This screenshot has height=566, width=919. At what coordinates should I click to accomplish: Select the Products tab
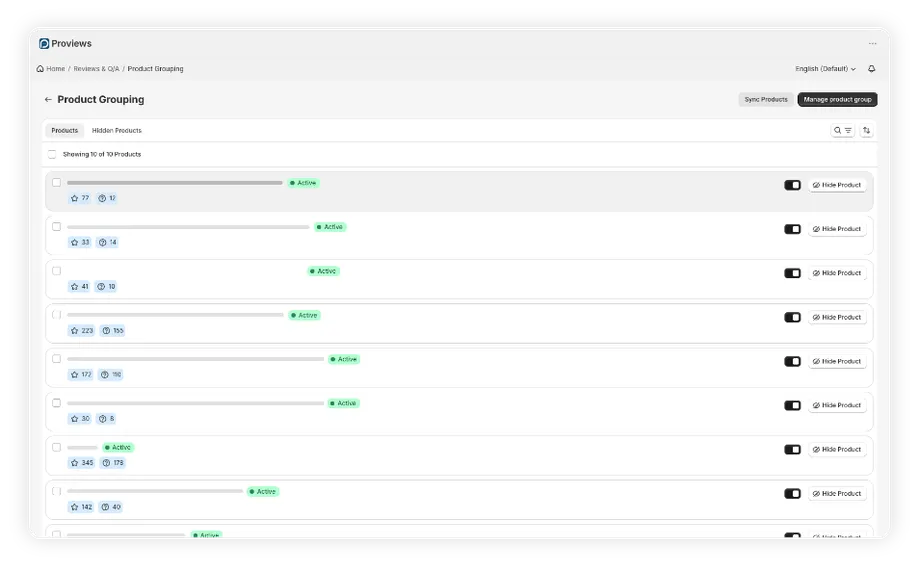pos(65,131)
